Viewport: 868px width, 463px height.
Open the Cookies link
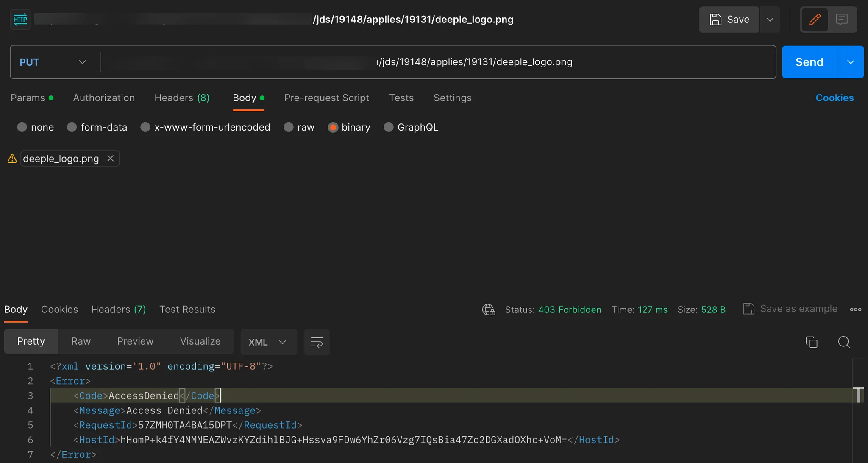834,98
